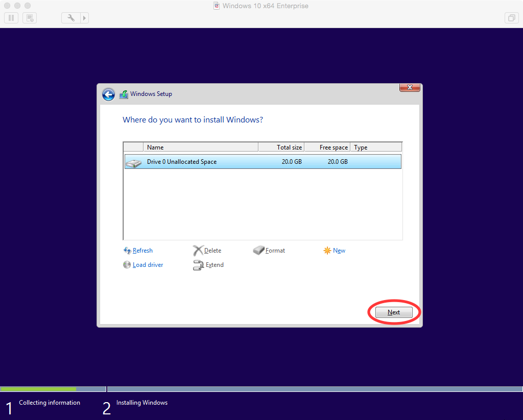Click the 20.0 GB free space value
The image size is (523, 420).
338,162
